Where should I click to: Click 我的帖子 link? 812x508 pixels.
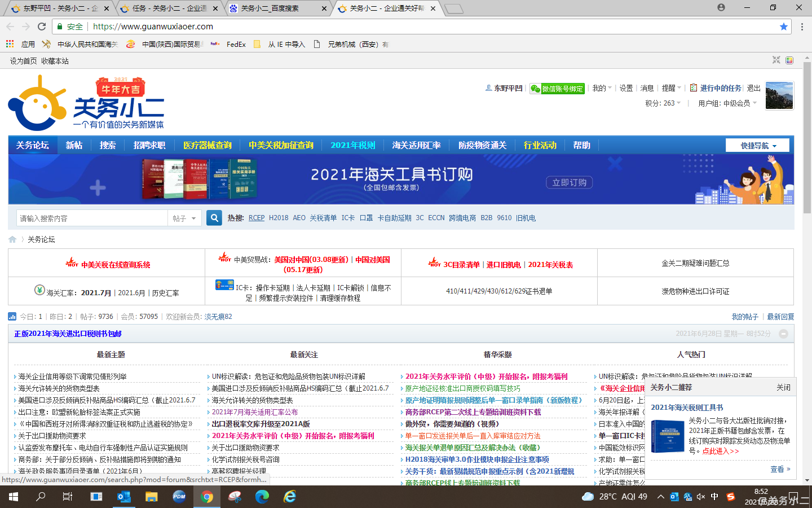click(x=745, y=317)
